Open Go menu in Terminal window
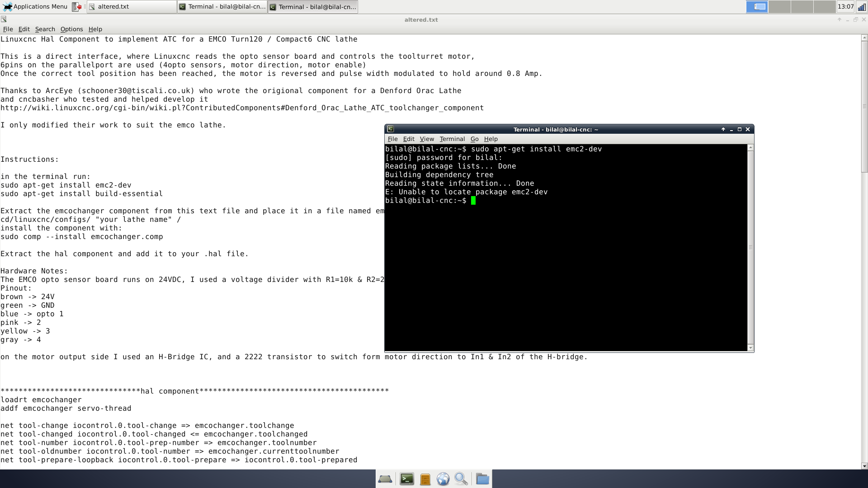Viewport: 868px width, 488px height. click(x=474, y=139)
